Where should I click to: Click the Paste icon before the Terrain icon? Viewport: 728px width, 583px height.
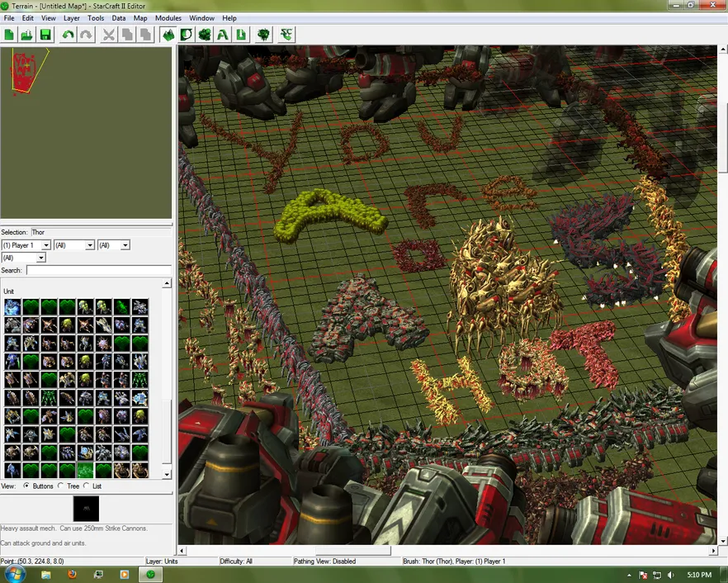(145, 35)
